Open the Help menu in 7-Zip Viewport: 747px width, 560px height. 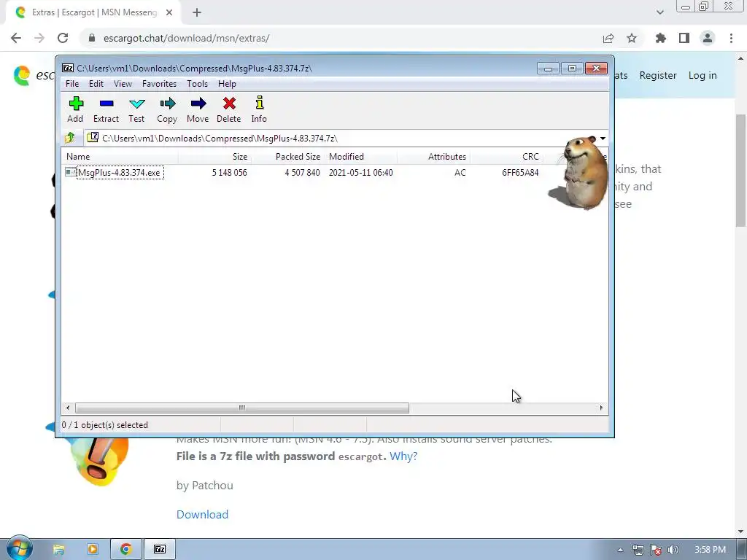click(228, 84)
